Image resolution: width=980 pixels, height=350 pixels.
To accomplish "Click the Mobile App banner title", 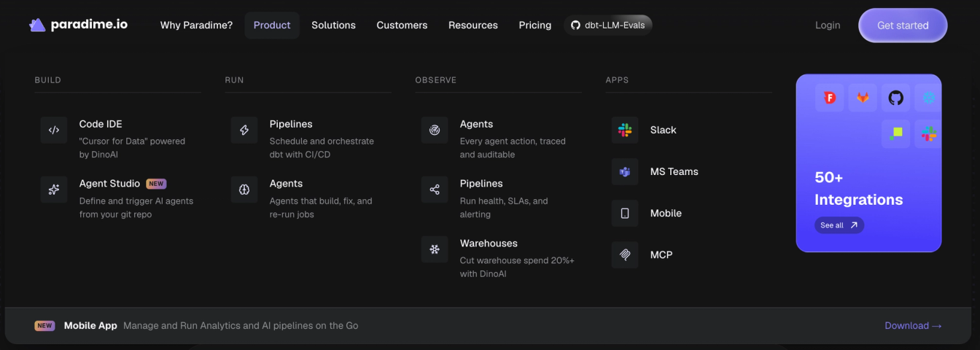I will coord(90,326).
